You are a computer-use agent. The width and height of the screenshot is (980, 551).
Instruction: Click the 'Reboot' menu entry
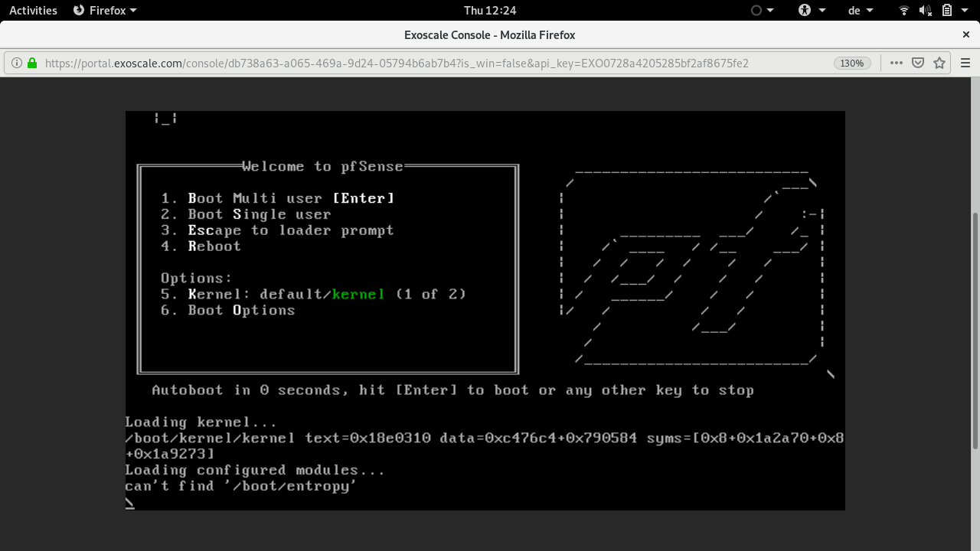(201, 246)
